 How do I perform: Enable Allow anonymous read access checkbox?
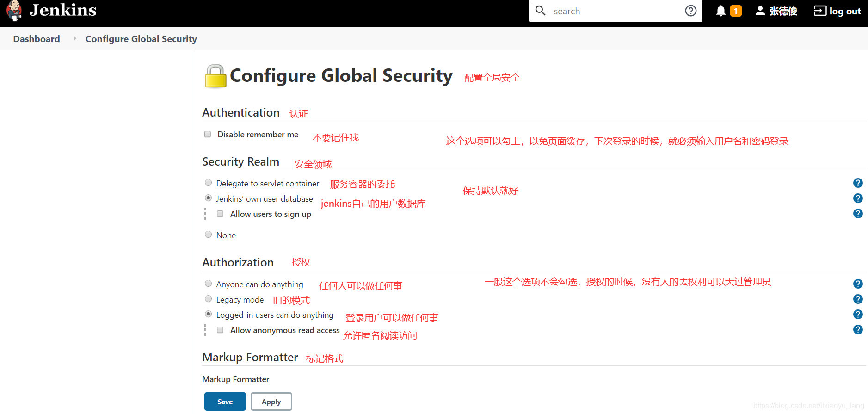click(x=220, y=330)
